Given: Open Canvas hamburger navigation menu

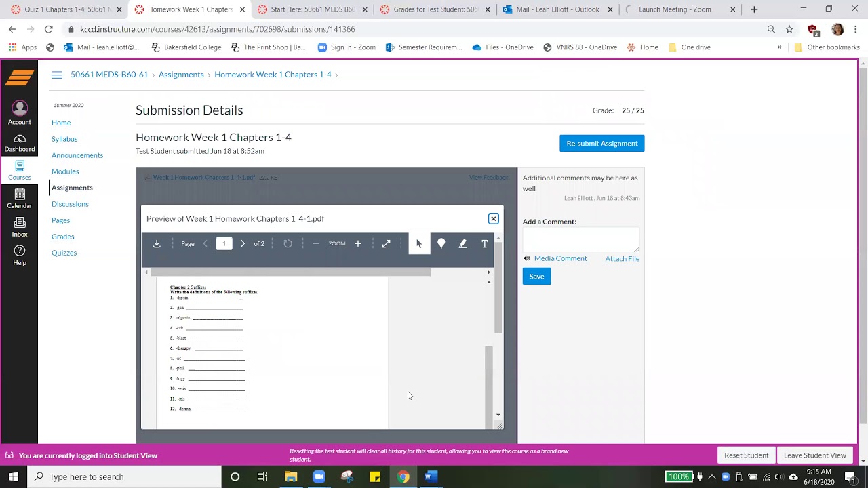Looking at the screenshot, I should pos(57,75).
